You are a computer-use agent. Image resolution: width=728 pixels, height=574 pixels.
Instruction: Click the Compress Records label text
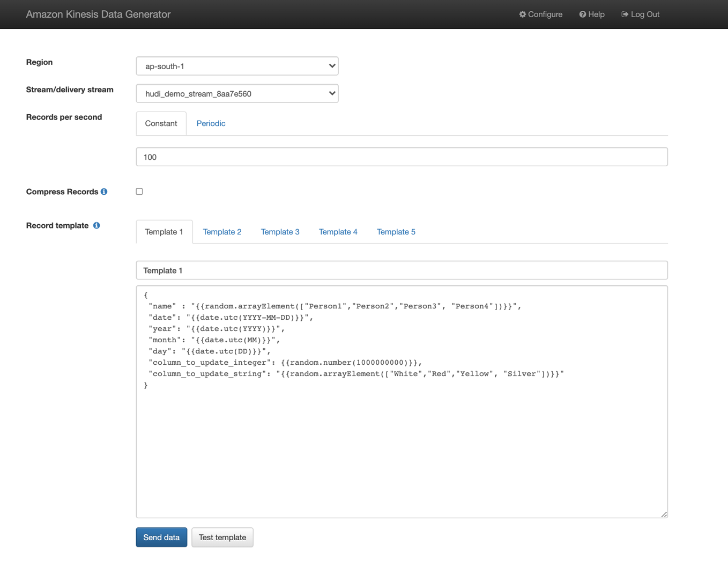[62, 192]
